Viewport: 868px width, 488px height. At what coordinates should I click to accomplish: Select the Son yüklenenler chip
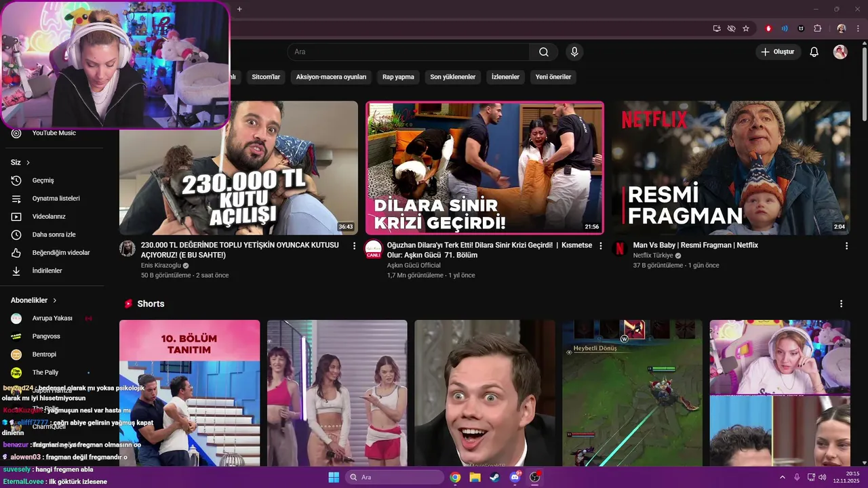(453, 77)
